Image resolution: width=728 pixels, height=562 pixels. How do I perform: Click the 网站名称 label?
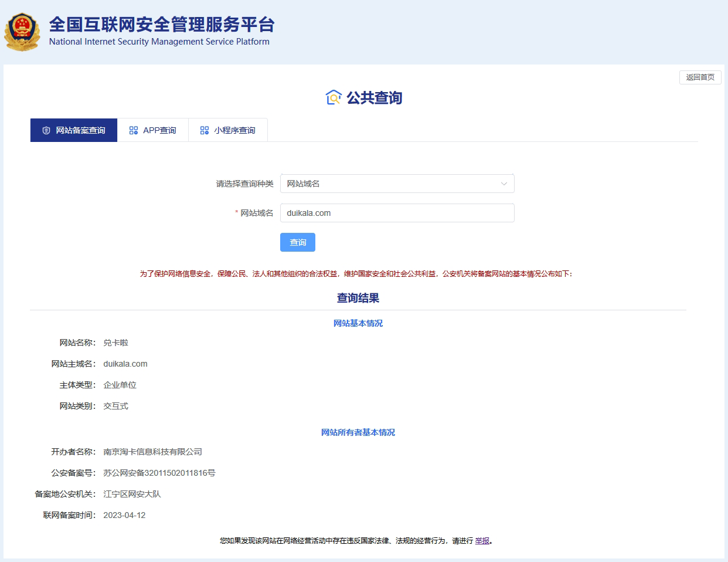[77, 343]
